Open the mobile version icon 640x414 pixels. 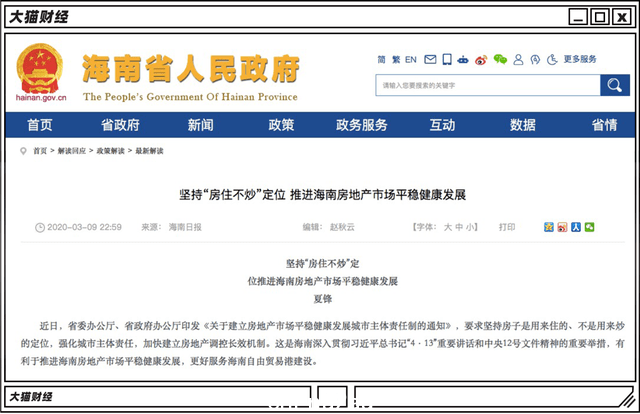(447, 60)
